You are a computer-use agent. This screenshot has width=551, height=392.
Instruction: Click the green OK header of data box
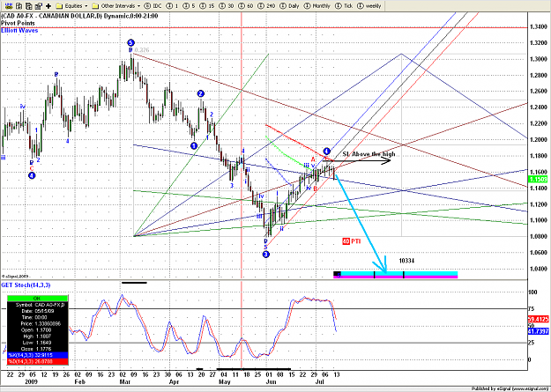click(x=37, y=299)
